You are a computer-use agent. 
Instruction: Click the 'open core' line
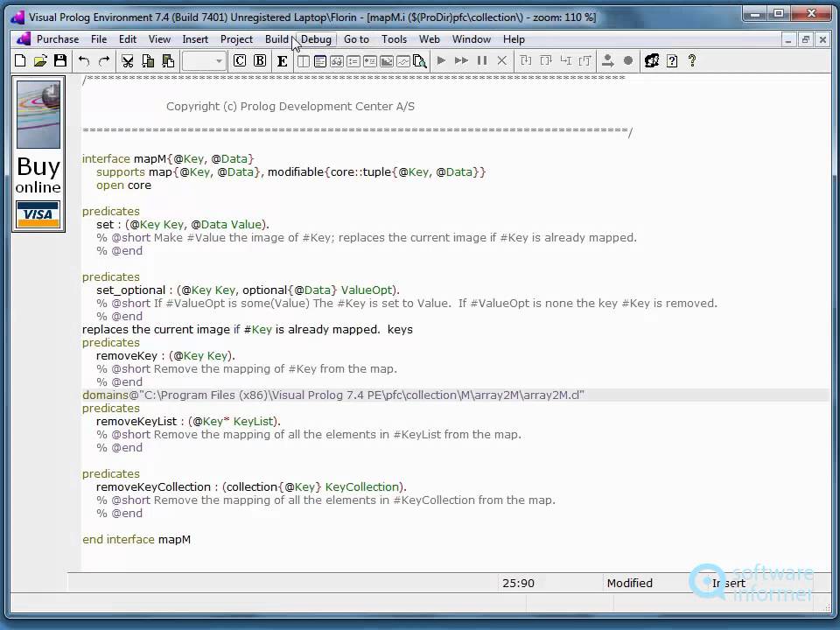coord(123,185)
